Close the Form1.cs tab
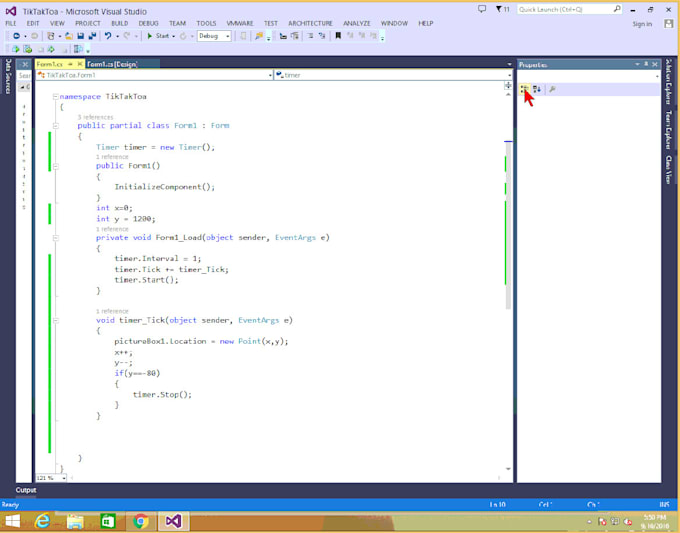Viewport: 680px width, 533px height. [80, 64]
